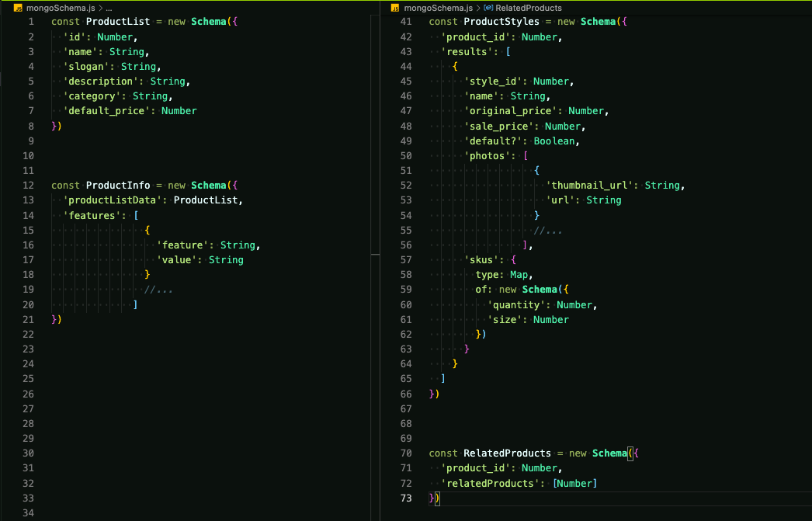This screenshot has height=521, width=812.
Task: Click the 'quantity' key
Action: coord(516,305)
